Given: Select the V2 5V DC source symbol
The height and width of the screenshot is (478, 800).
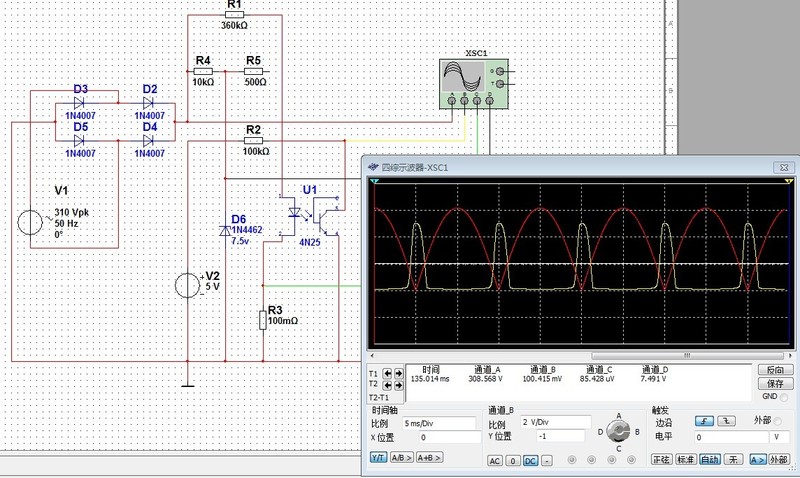Looking at the screenshot, I should click(x=186, y=286).
